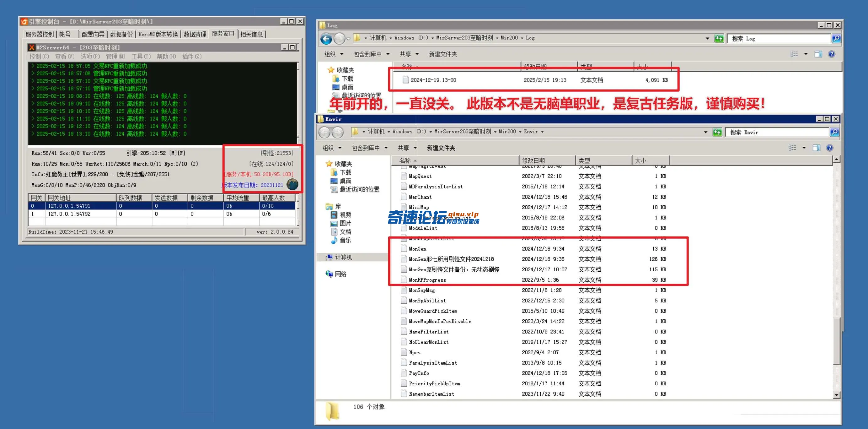Switch to 数据清理 tab
Image resolution: width=868 pixels, height=429 pixels.
pos(195,35)
